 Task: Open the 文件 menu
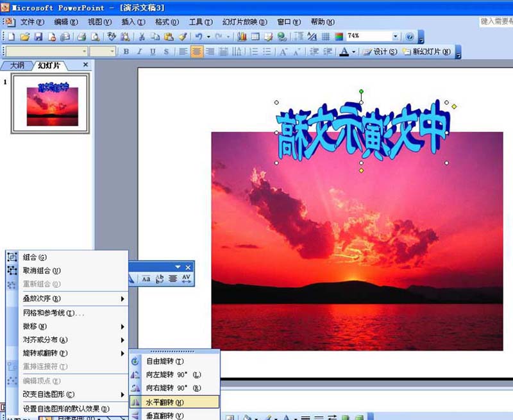coord(33,22)
